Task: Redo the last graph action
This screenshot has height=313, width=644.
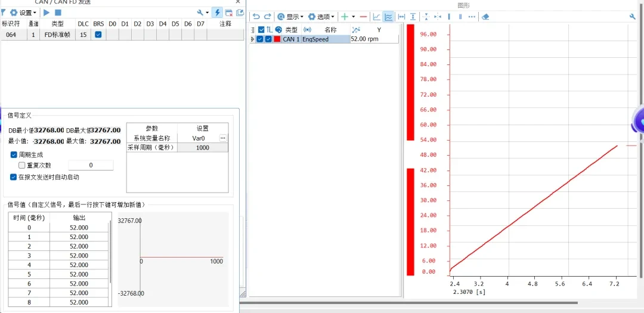Action: pyautogui.click(x=267, y=17)
